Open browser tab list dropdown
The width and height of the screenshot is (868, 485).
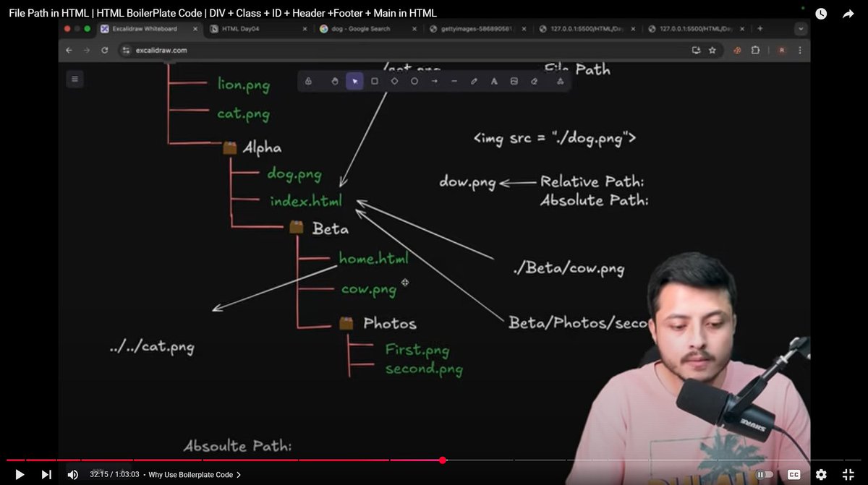click(801, 29)
